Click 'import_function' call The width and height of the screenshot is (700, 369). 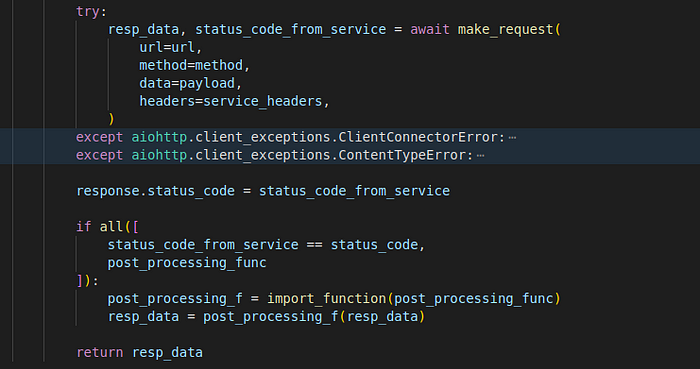tap(326, 299)
